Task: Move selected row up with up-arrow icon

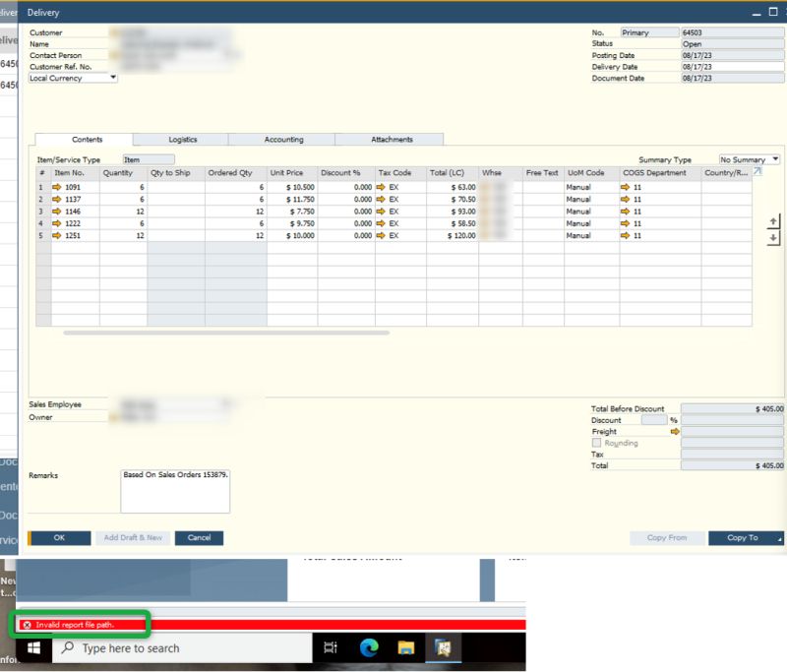Action: coord(773,221)
